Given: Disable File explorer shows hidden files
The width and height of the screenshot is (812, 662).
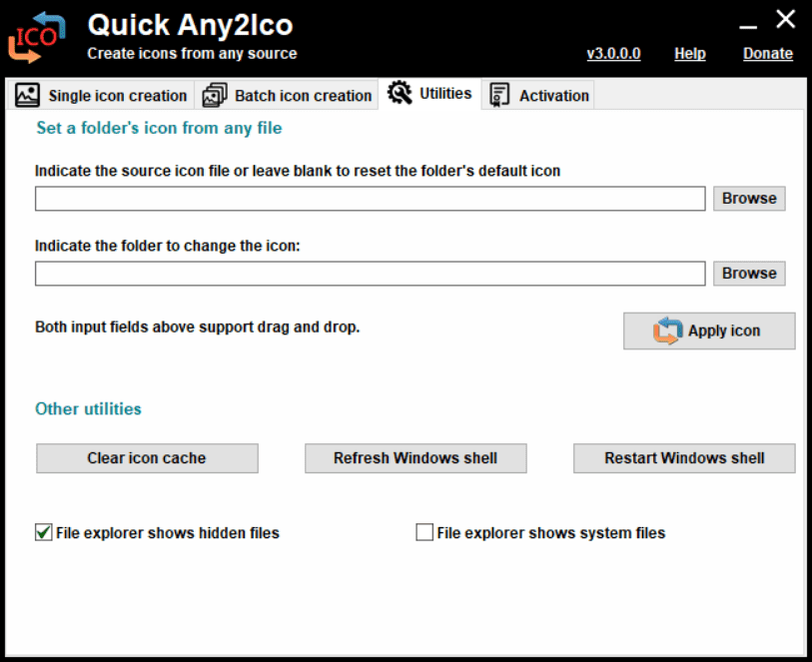Looking at the screenshot, I should point(44,532).
